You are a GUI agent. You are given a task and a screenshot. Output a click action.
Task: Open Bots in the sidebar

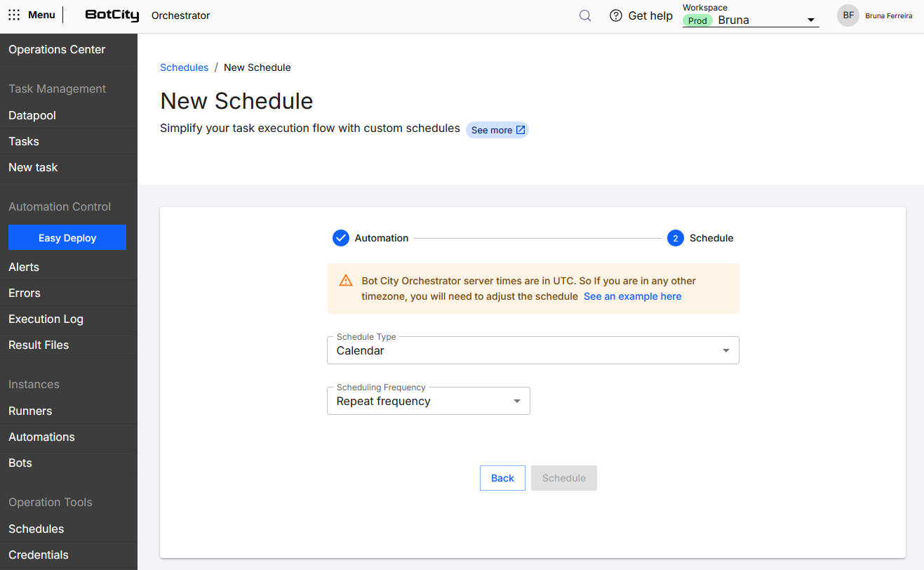pos(69,463)
